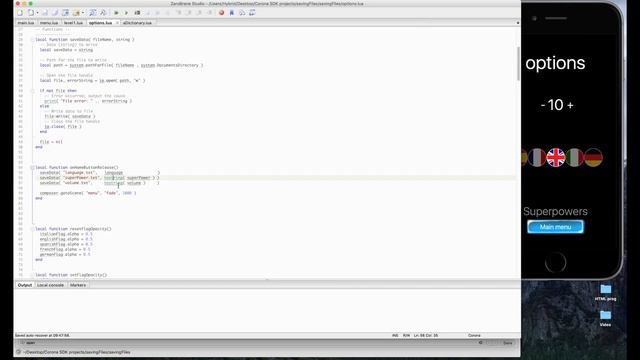The width and height of the screenshot is (640, 360).
Task: Click the saveData 'language.txt' code line
Action: click(x=99, y=173)
